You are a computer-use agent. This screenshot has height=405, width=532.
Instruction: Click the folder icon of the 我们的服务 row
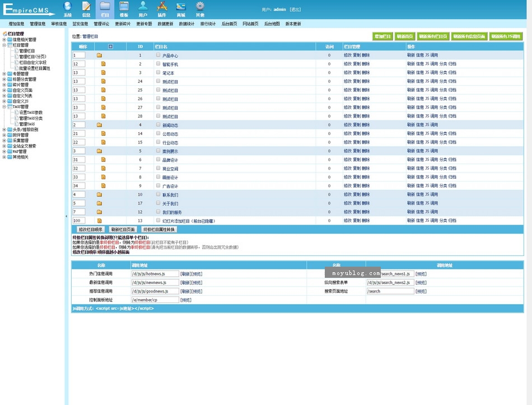(99, 212)
